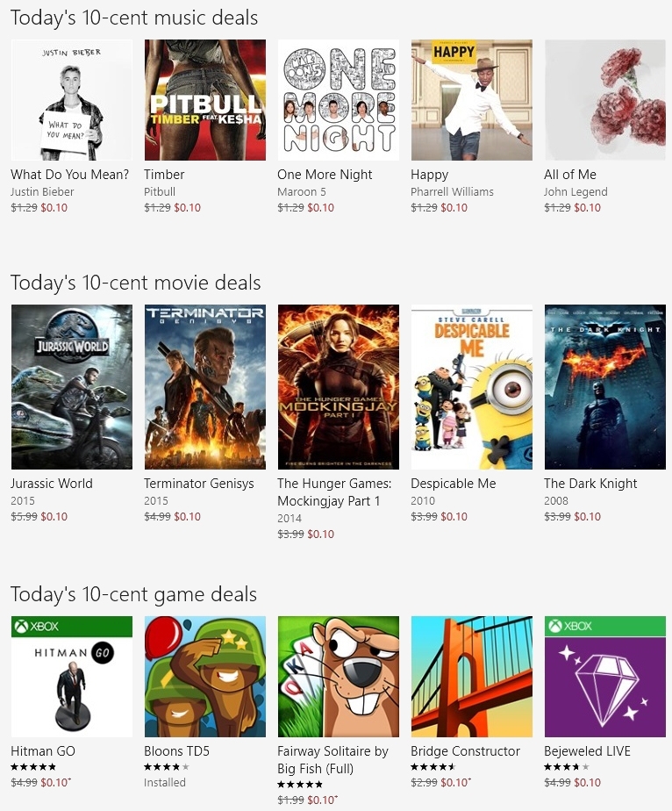Select the Fairway Solitaire beaver icon
Viewport: 672px width, 811px height.
click(x=339, y=676)
